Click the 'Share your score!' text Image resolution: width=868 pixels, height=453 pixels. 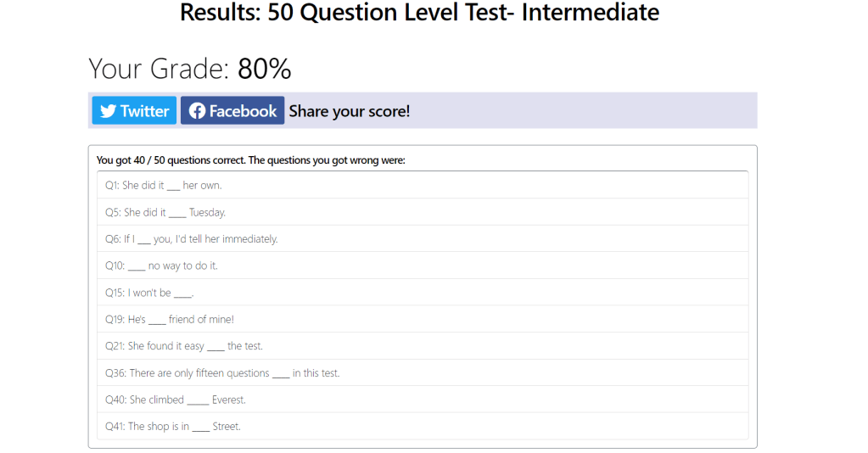(350, 111)
